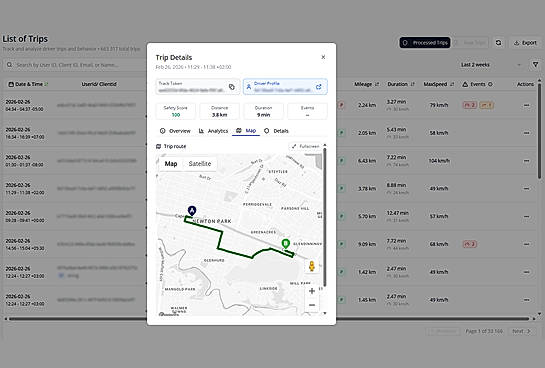The width and height of the screenshot is (545, 368).
Task: Switch map view to Satellite
Action: (x=200, y=164)
